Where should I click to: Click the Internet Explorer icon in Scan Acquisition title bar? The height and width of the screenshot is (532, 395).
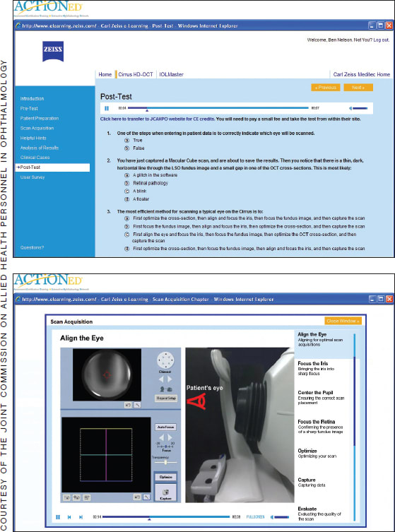coord(18,300)
